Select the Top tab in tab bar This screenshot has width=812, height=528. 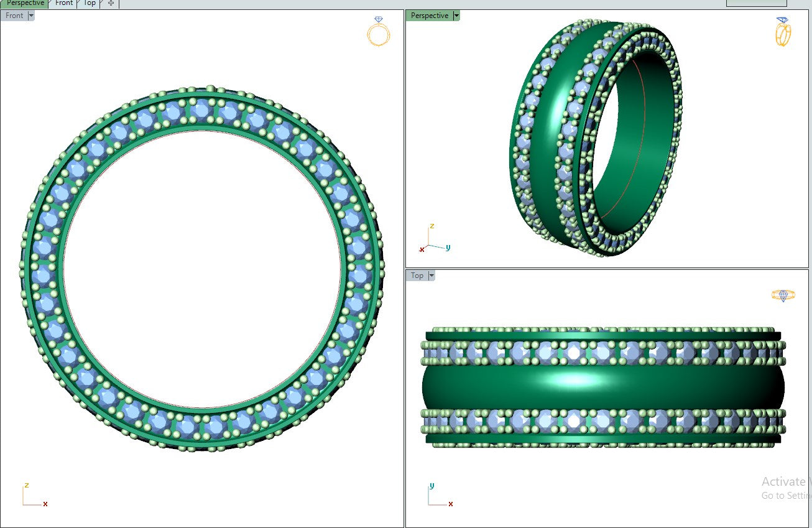(x=90, y=3)
